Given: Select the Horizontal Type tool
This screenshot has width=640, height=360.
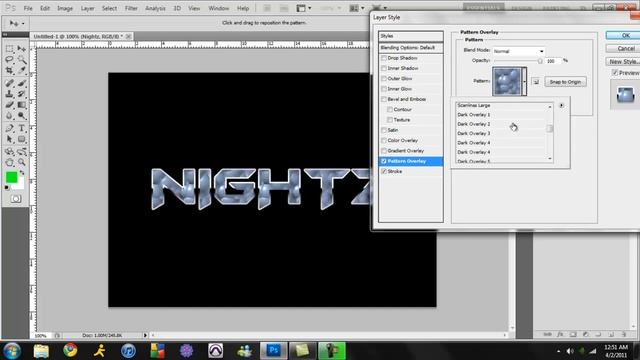Looking at the screenshot, I should pyautogui.click(x=22, y=129).
